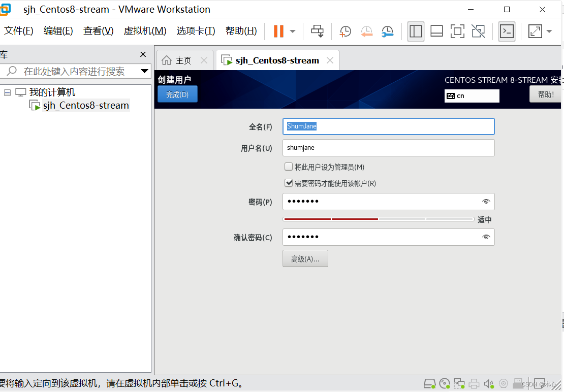Close the sjh_Centos8-stream tab

click(x=330, y=60)
